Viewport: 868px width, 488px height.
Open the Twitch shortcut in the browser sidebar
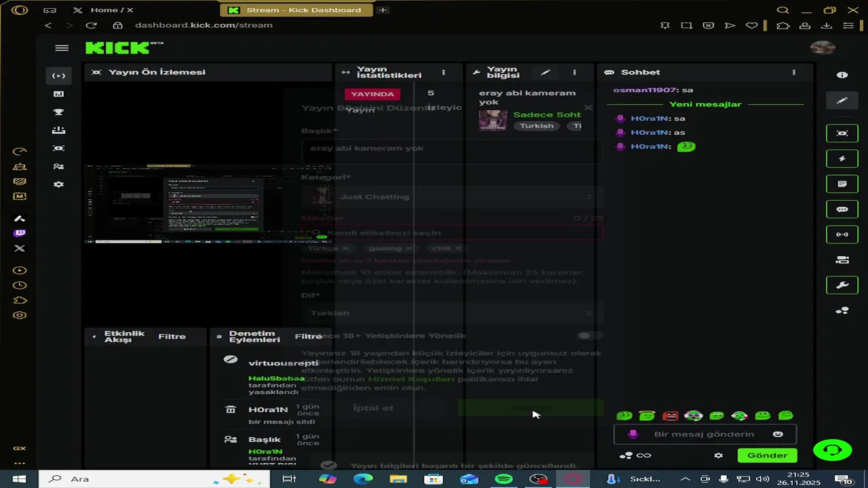20,233
